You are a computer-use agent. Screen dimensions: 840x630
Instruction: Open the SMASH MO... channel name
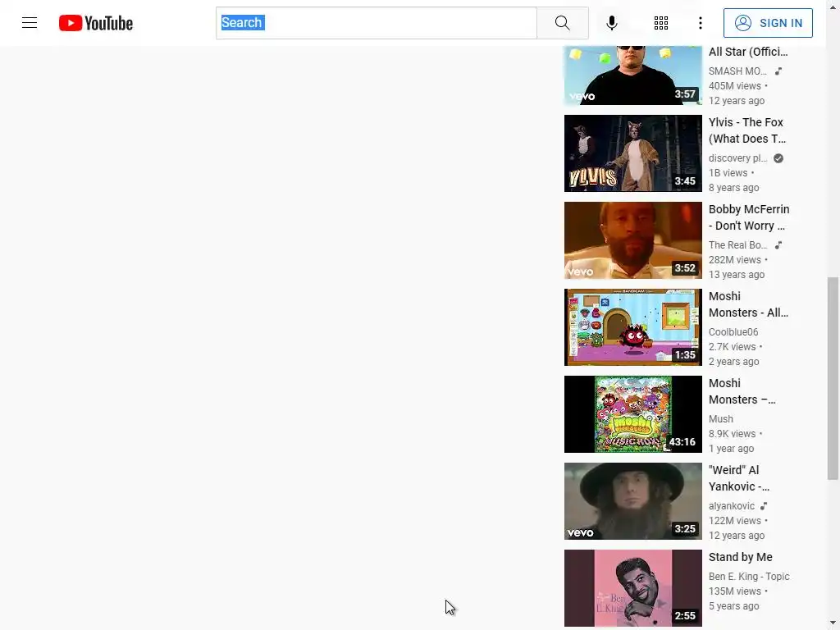[x=737, y=71]
